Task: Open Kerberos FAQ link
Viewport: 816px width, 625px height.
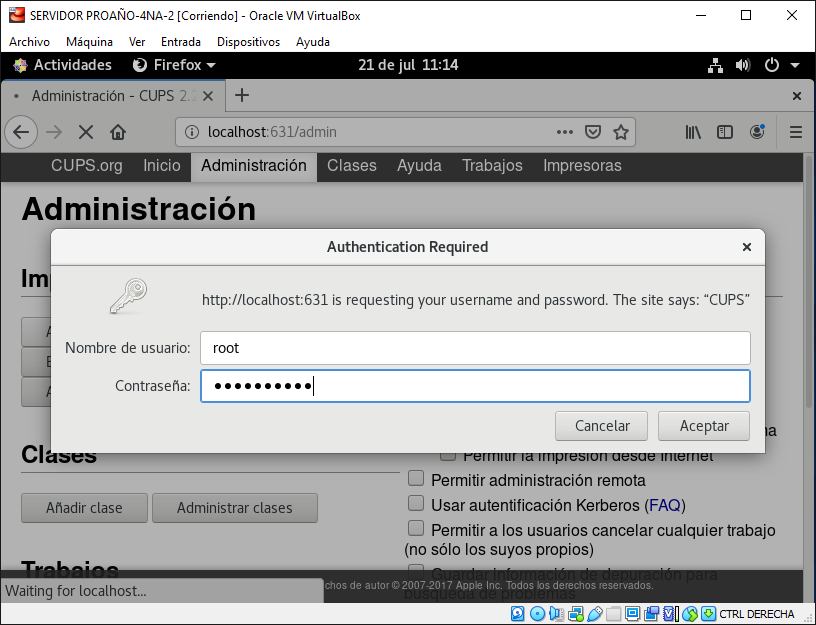Action: [x=665, y=505]
